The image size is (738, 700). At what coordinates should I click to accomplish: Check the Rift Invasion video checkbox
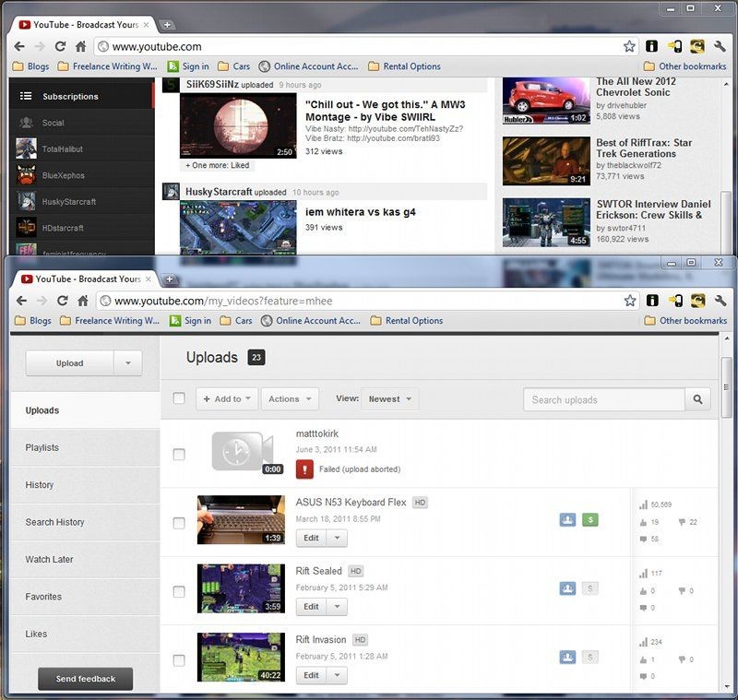179,660
